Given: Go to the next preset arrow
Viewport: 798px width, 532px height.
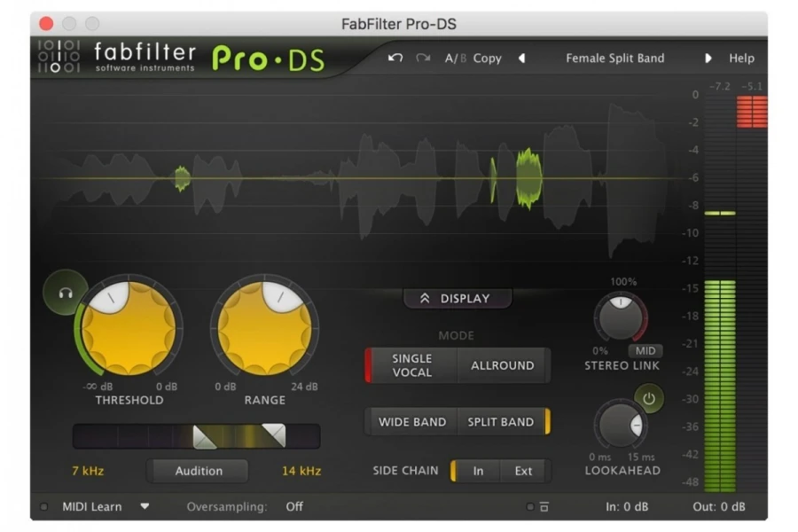Looking at the screenshot, I should pyautogui.click(x=708, y=58).
